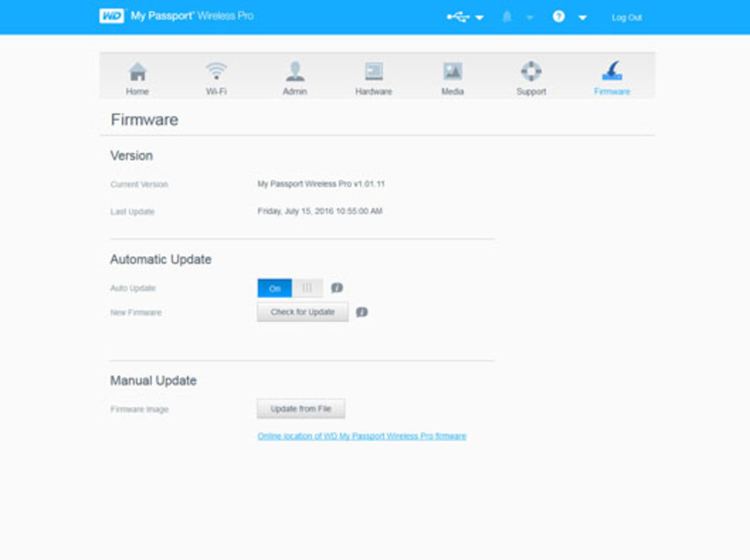Click the WD logo in the header
The width and height of the screenshot is (750, 560).
[112, 16]
